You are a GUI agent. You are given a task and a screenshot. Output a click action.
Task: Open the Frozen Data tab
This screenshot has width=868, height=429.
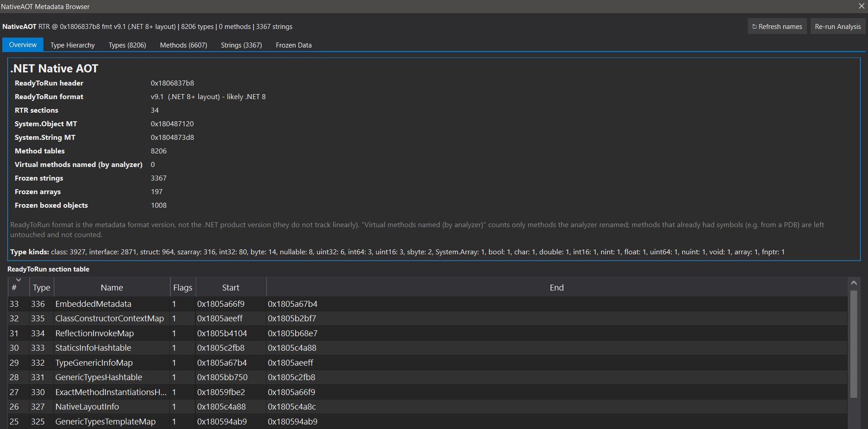point(293,45)
